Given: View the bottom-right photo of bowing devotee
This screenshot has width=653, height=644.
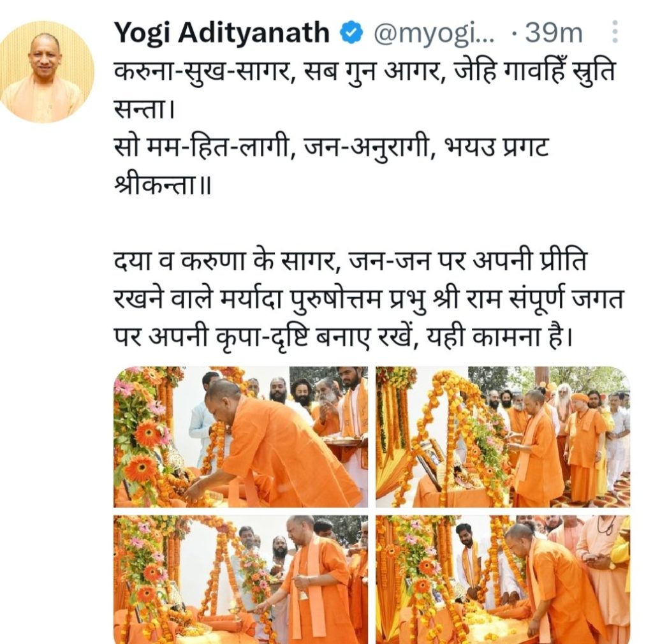Looking at the screenshot, I should pos(503,580).
